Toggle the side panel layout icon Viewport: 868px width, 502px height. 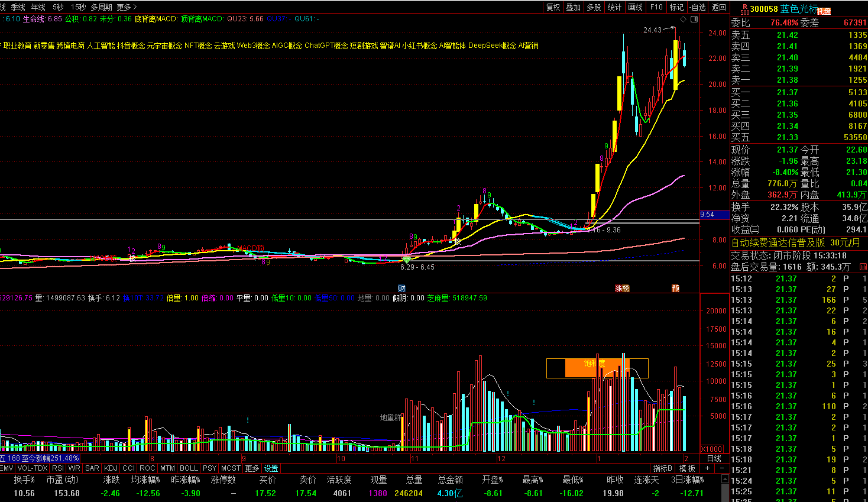[694, 19]
